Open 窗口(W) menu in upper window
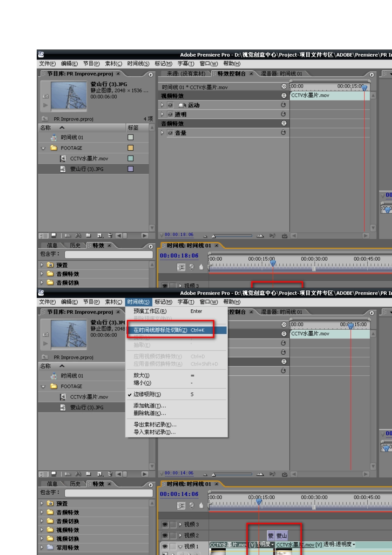 click(x=208, y=64)
